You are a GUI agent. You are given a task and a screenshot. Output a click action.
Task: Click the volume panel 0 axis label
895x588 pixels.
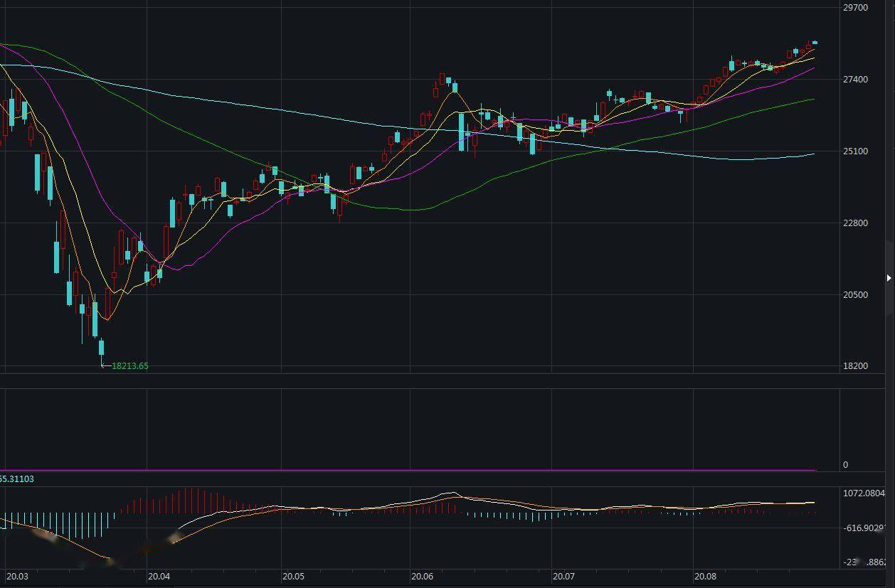845,464
